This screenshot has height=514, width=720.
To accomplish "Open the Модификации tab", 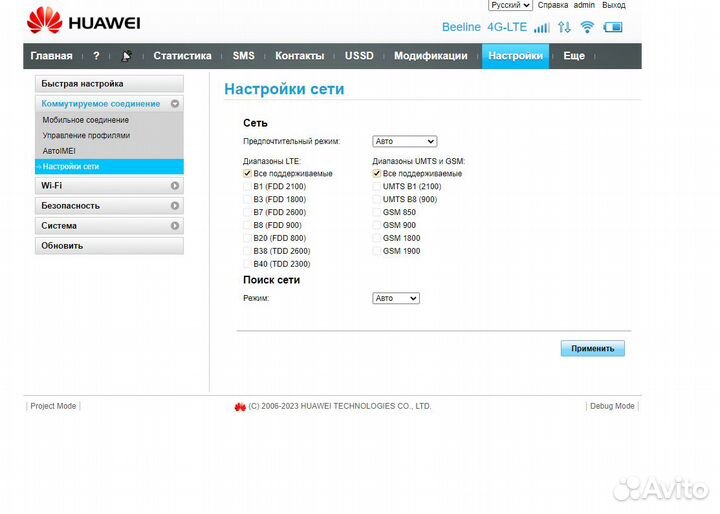I will tap(431, 56).
